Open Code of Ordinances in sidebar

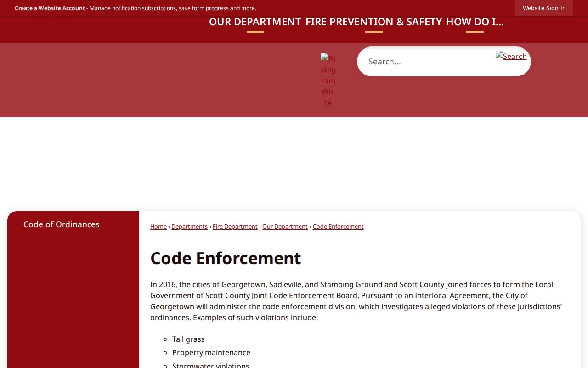tap(62, 224)
